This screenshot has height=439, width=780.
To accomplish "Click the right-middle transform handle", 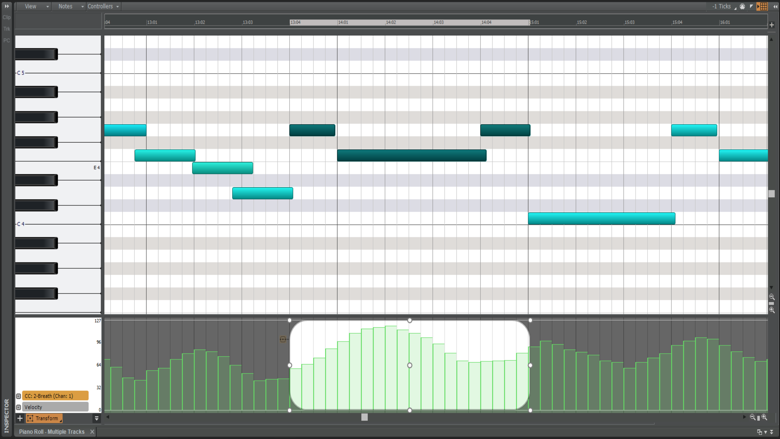I will click(530, 365).
